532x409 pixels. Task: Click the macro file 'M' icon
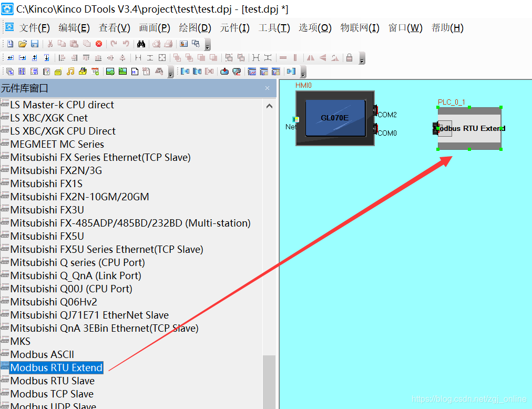click(x=135, y=71)
